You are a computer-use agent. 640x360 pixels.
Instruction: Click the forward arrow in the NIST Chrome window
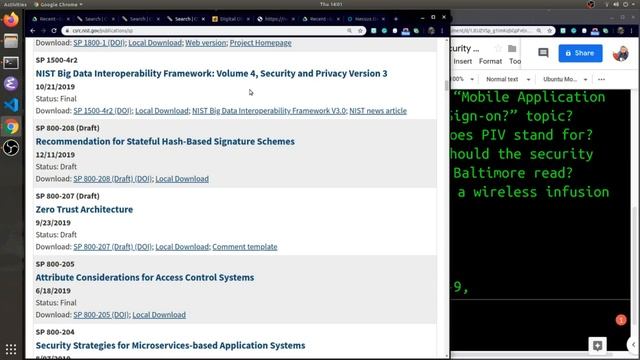[43, 31]
